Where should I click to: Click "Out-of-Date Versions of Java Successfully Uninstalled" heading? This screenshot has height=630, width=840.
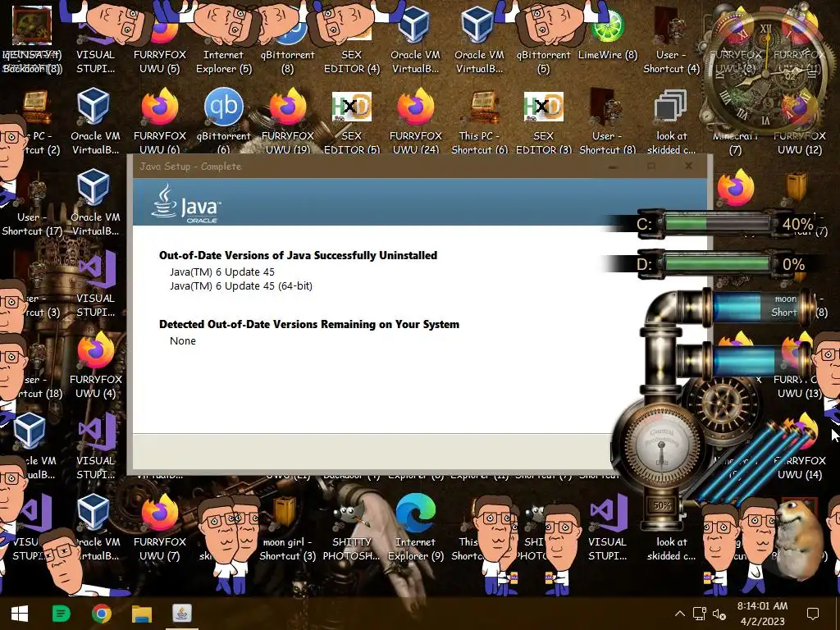click(298, 255)
